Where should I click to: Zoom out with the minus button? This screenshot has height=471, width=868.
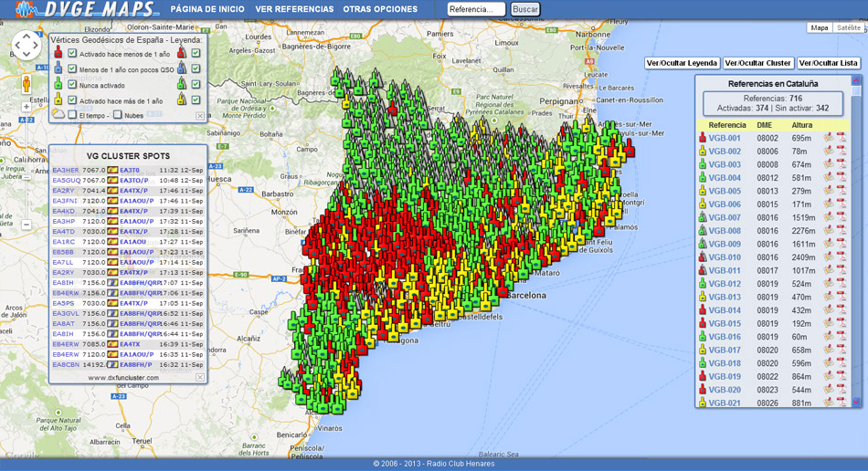26,225
